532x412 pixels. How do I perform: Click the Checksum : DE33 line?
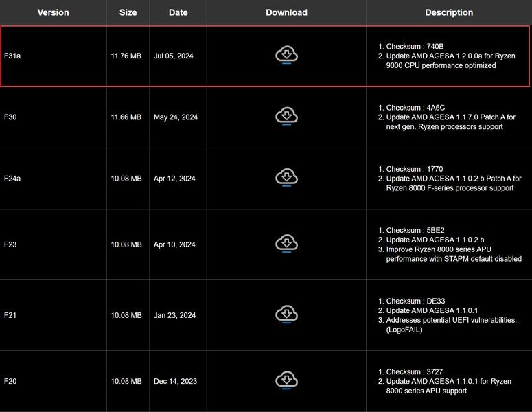click(415, 301)
